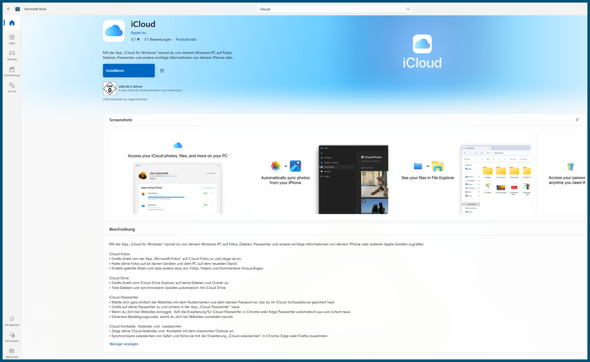Go to the Home page in sidebar
Viewport: 590px width, 362px height.
coord(12,23)
